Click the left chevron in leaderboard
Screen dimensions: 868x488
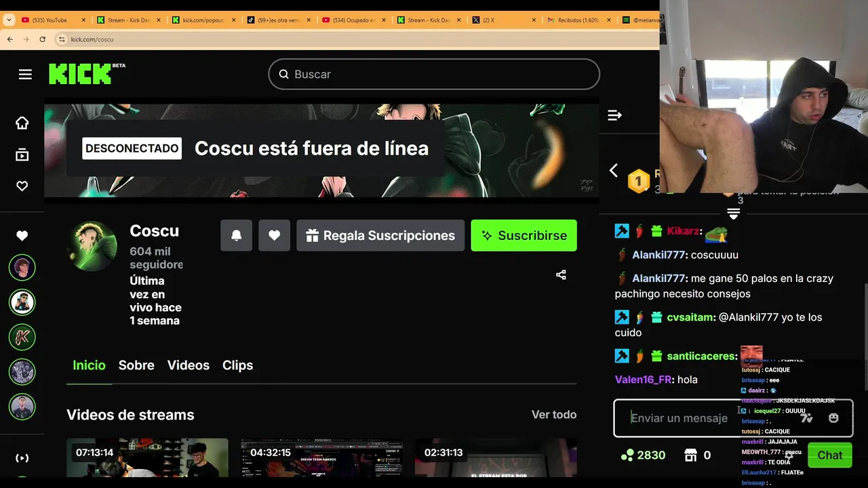tap(614, 171)
